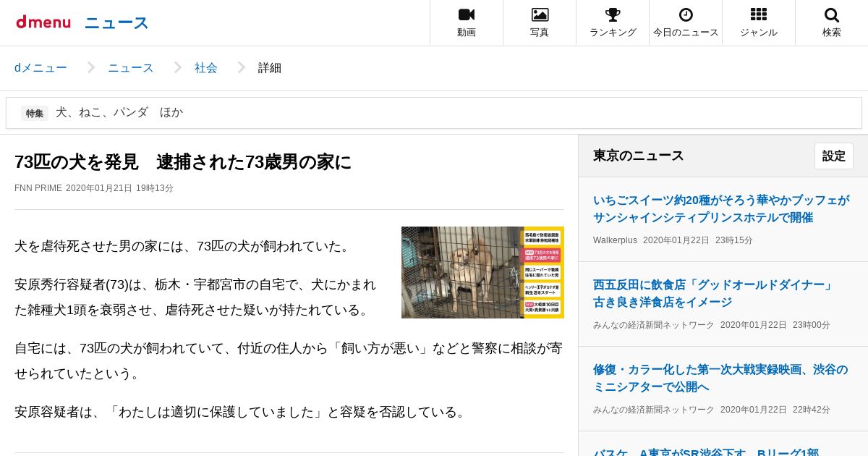Click the grid icon for ジャンル
The height and width of the screenshot is (456, 868).
click(x=759, y=14)
